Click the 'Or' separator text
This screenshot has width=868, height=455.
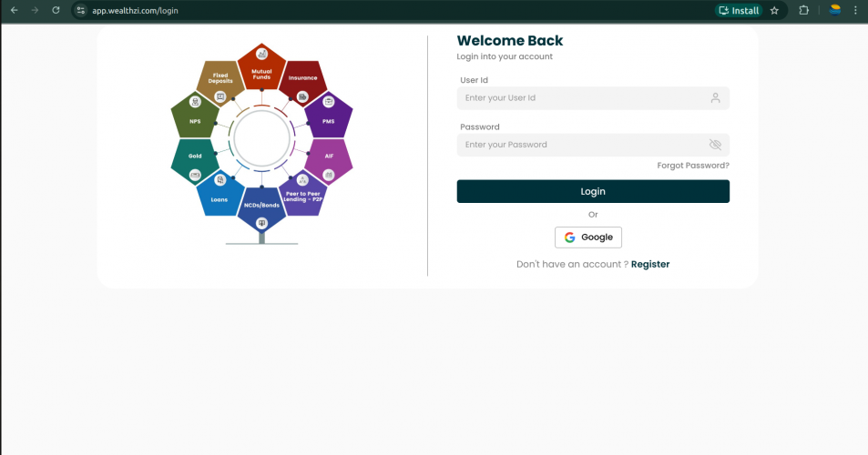pyautogui.click(x=593, y=215)
